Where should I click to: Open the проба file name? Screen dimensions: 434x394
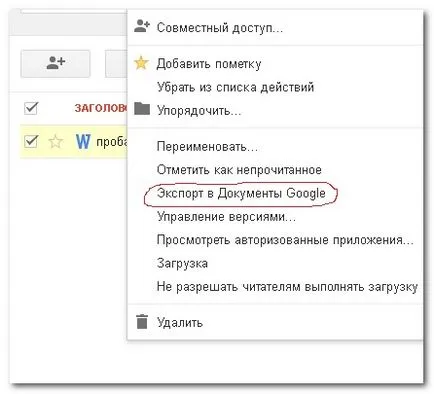[112, 142]
